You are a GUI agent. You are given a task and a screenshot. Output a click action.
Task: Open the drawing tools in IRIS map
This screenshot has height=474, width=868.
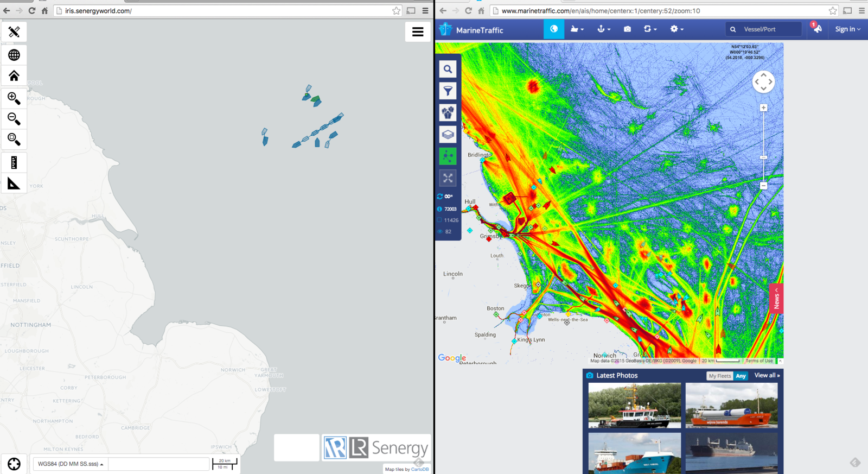click(14, 32)
